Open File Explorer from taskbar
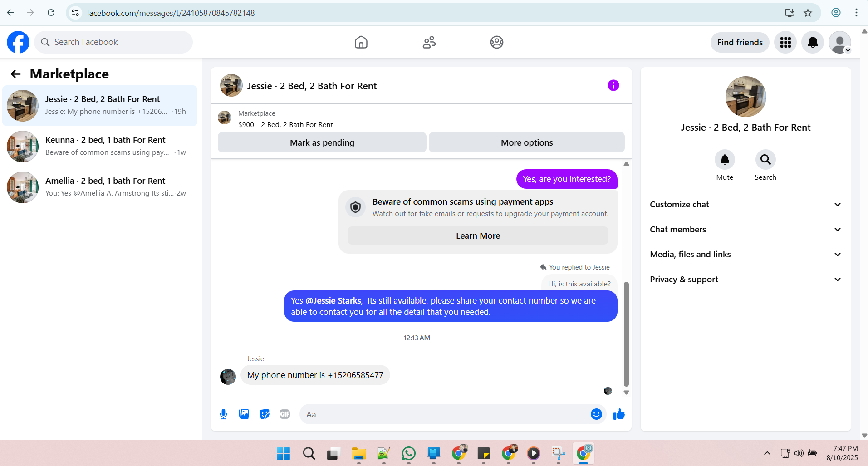 coord(358,453)
